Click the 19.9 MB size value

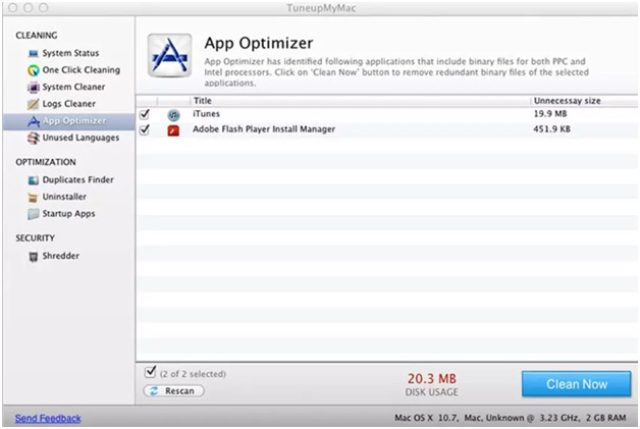pos(550,114)
